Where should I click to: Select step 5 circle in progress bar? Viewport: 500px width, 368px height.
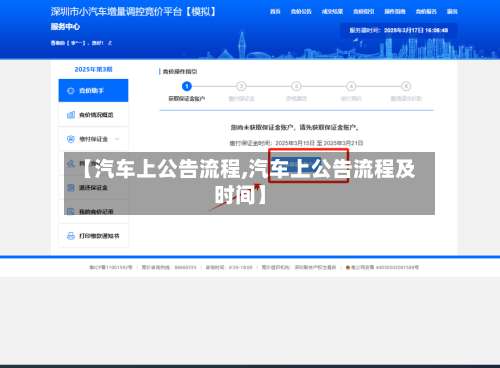coord(406,86)
